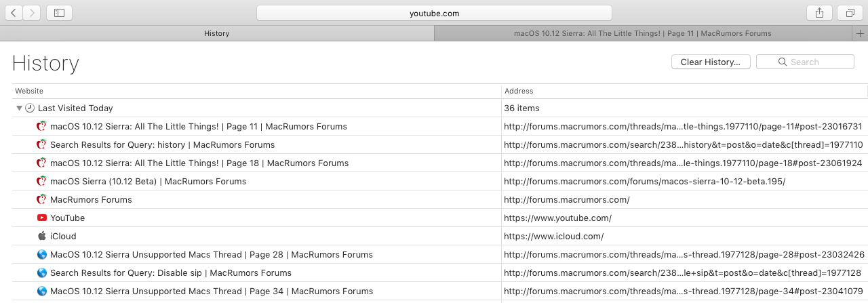Open Search Results for Query: history entry
Screen dimensions: 868x303
pyautogui.click(x=163, y=144)
